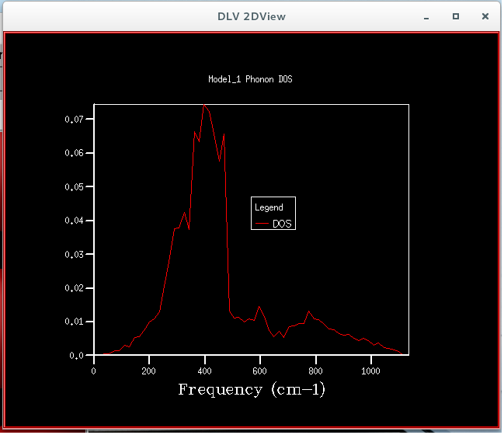Click the 0.07 tick label on y-axis
The height and width of the screenshot is (435, 504).
[75, 120]
